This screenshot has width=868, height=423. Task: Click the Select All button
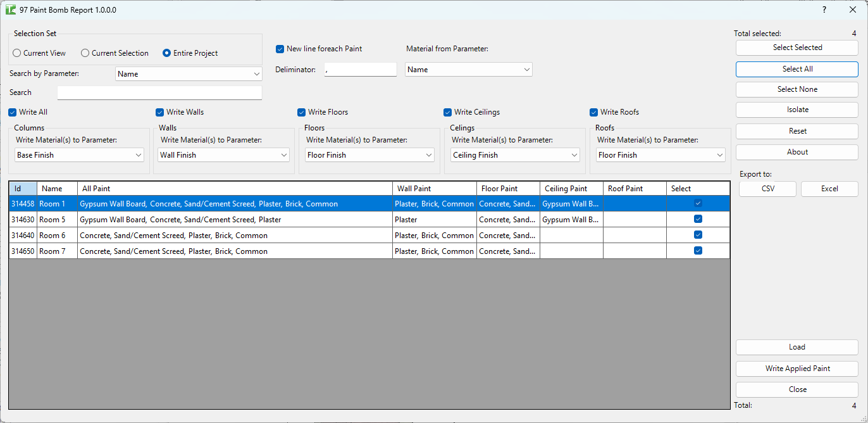(797, 69)
